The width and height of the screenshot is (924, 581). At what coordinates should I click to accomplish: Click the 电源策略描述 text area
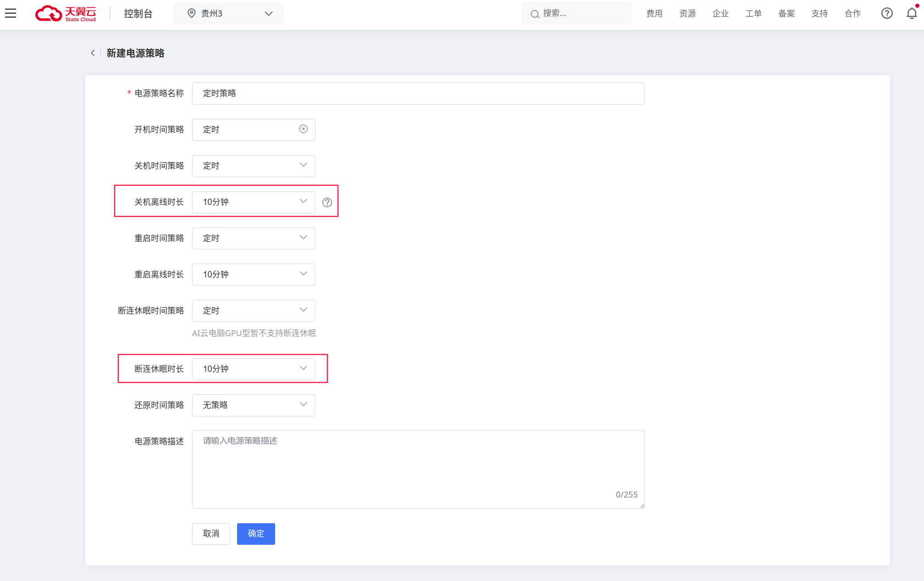[418, 469]
